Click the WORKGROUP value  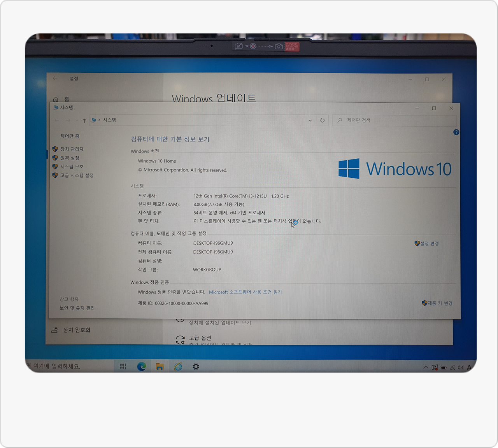(207, 269)
